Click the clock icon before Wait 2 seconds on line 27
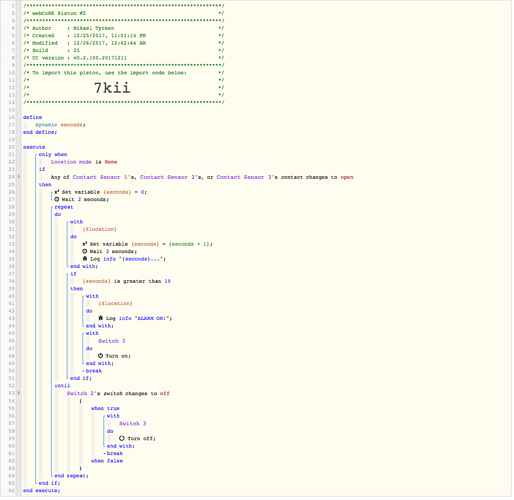The width and height of the screenshot is (514, 500). coord(57,199)
